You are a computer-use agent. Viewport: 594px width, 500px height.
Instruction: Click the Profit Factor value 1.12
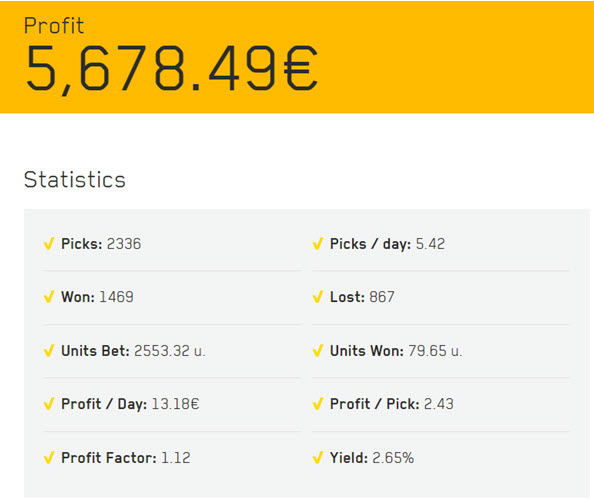coord(176,458)
